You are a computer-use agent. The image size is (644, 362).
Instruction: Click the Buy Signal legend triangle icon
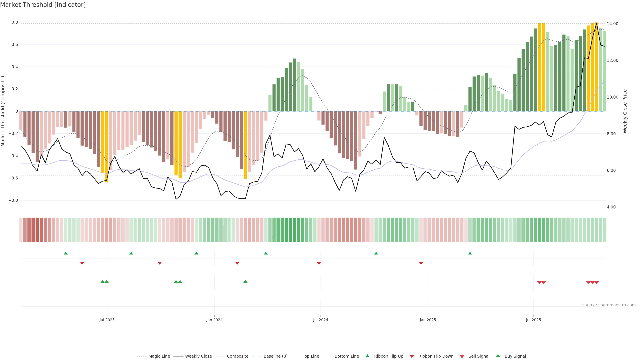pos(498,356)
